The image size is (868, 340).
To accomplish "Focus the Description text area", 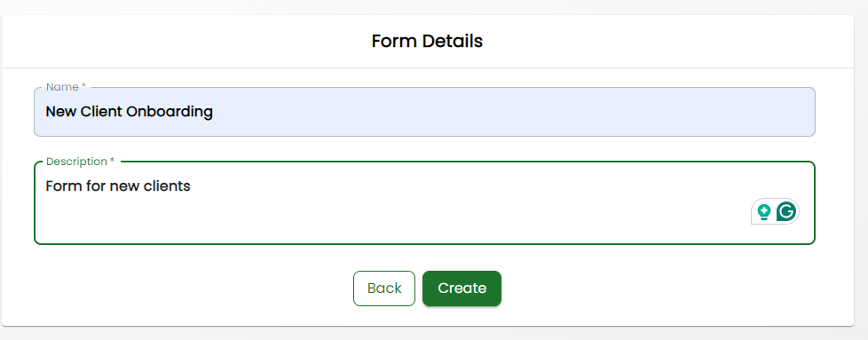I will [424, 202].
